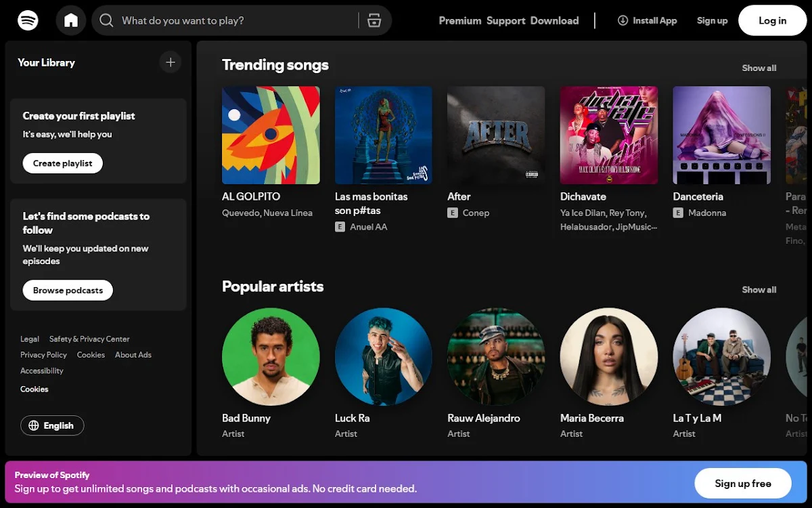Click Your Library header
This screenshot has height=508, width=812.
[x=46, y=62]
